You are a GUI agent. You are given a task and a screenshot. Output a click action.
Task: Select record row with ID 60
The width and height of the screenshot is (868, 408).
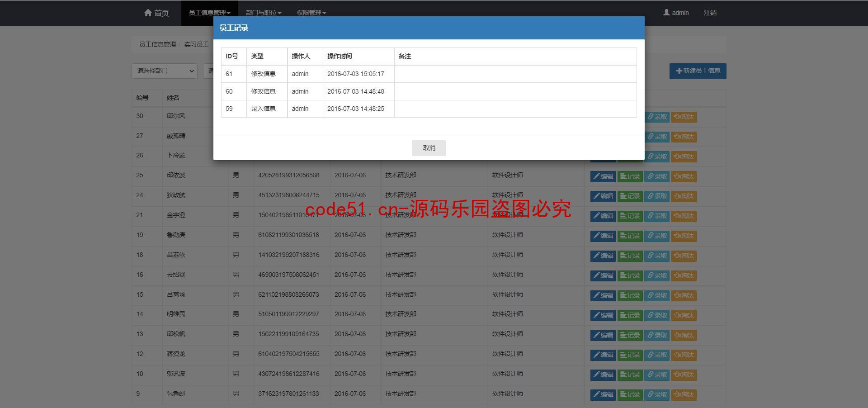click(429, 91)
